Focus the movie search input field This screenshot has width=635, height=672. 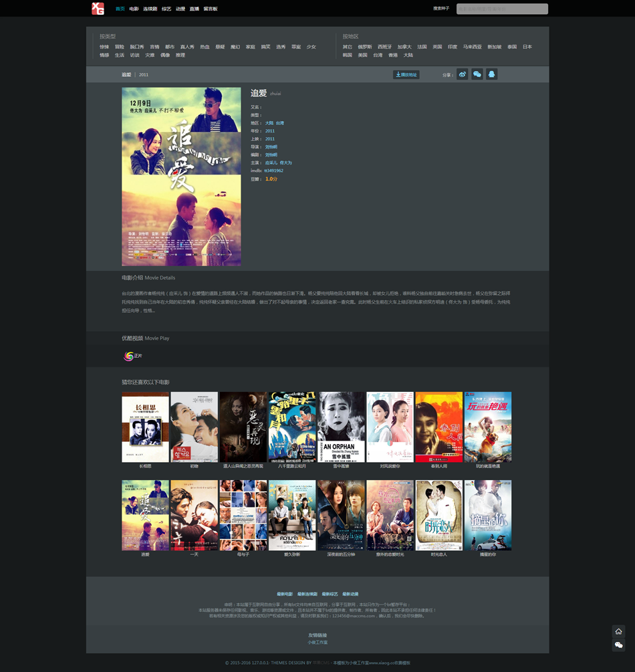502,9
